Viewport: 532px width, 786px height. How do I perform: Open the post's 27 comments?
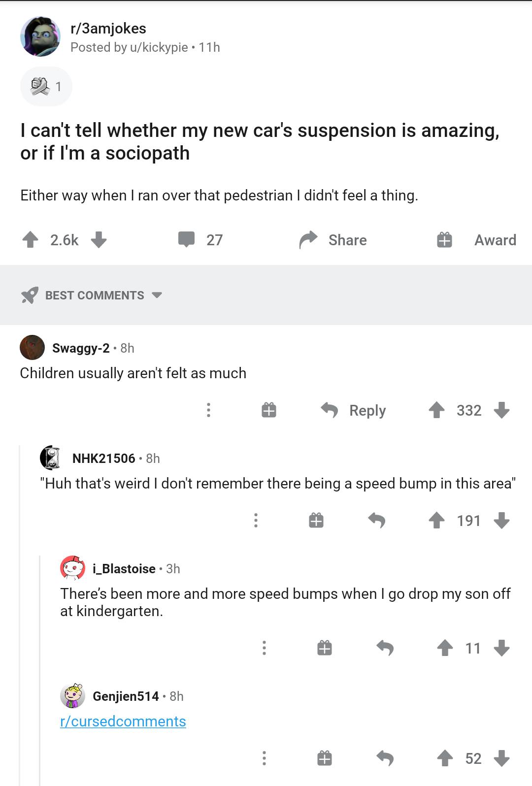click(200, 240)
